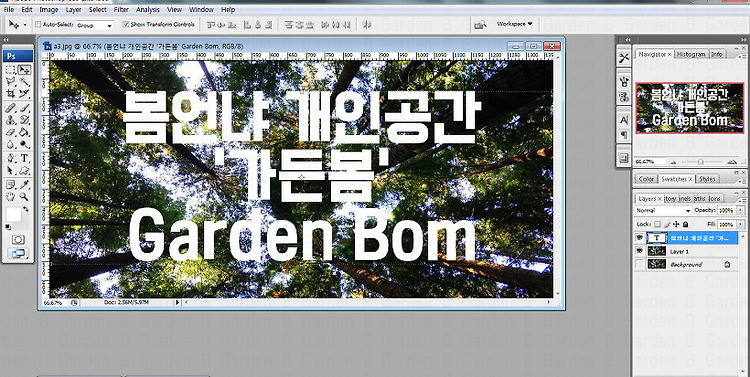Select the History Brush tool
This screenshot has width=750, height=377.
pos(24,120)
